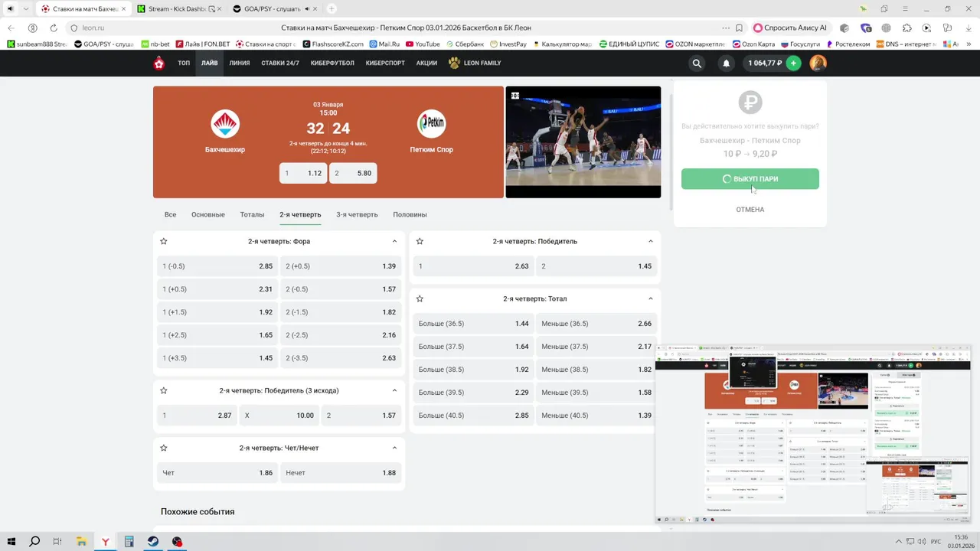Select Нечет at 1.88
This screenshot has height=551, width=980.
tap(341, 473)
